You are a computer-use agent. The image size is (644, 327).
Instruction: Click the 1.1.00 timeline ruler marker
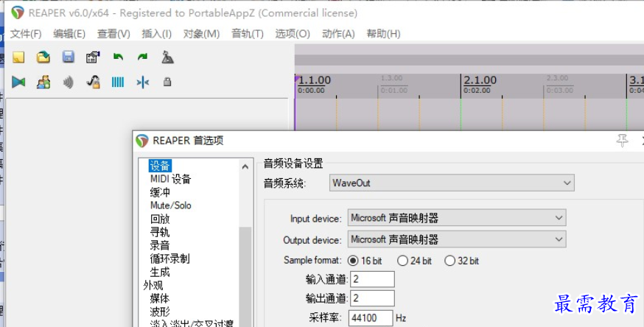314,80
